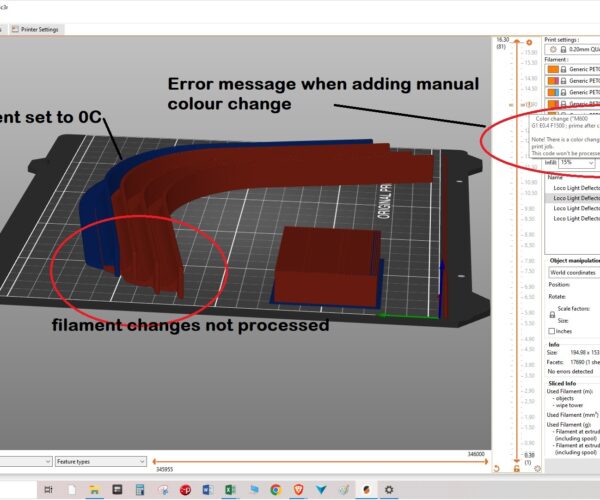Open Google Chrome from the taskbar
This screenshot has width=600, height=500.
pos(276,489)
